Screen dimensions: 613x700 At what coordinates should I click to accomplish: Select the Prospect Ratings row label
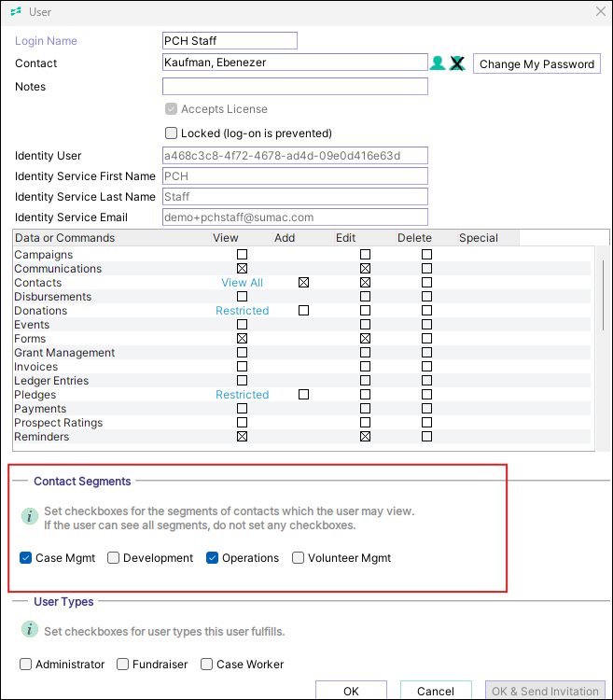click(x=59, y=423)
